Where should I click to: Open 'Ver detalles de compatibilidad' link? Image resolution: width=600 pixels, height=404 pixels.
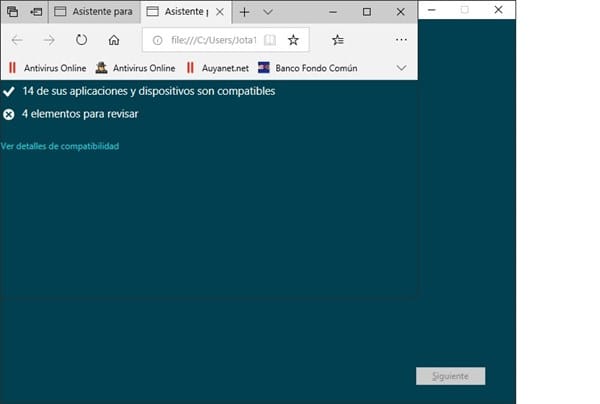[60, 146]
